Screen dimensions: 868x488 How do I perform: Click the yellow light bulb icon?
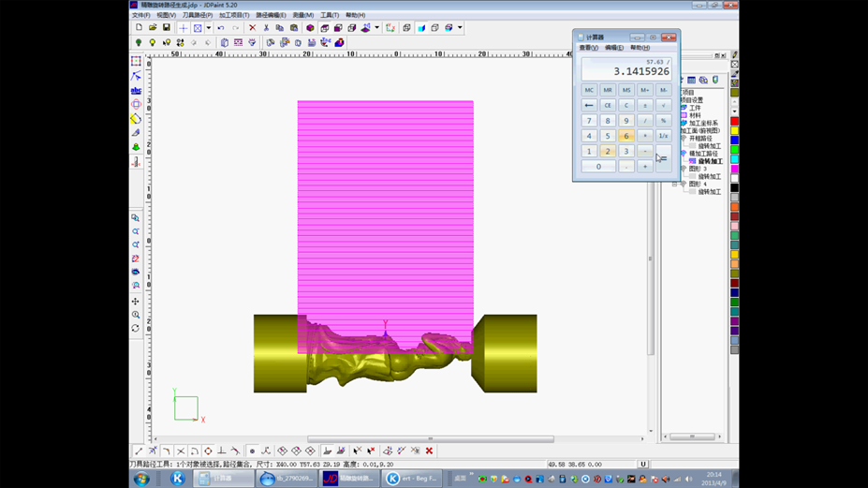point(153,43)
